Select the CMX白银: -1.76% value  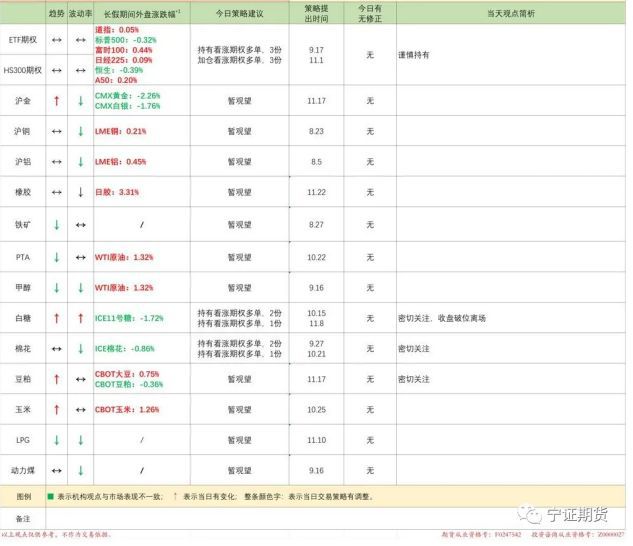pyautogui.click(x=128, y=106)
